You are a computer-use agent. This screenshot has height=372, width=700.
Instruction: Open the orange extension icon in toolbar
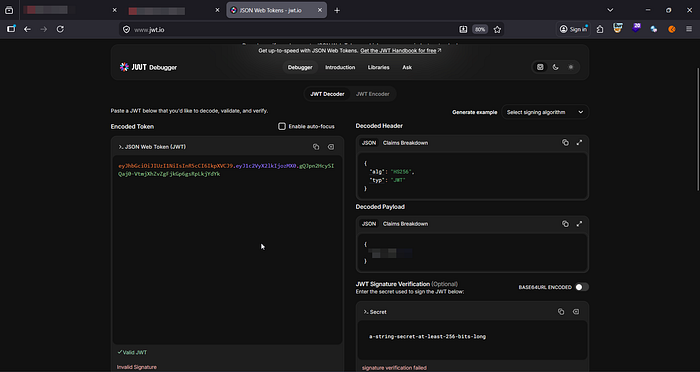coord(671,29)
